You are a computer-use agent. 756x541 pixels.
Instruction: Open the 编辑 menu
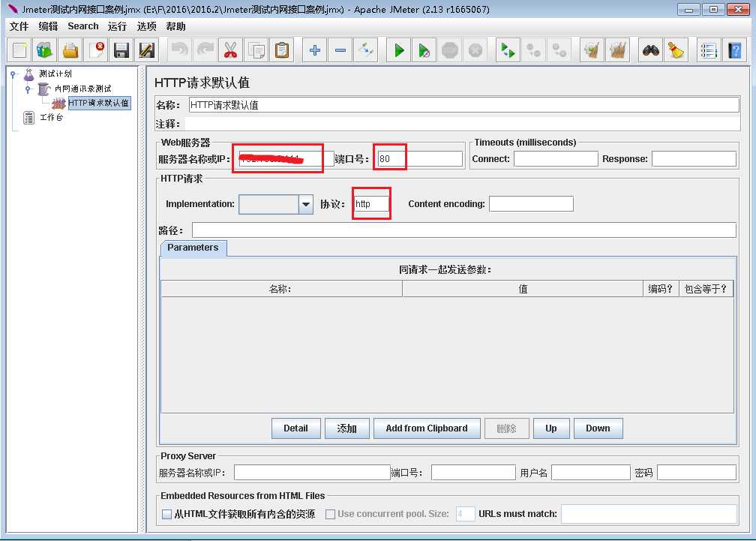pos(48,26)
